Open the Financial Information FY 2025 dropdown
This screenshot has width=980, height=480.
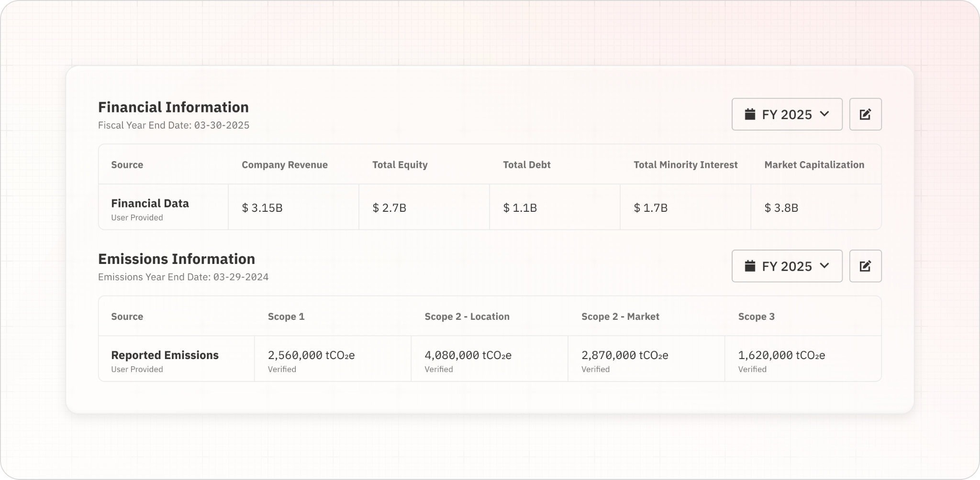[787, 114]
